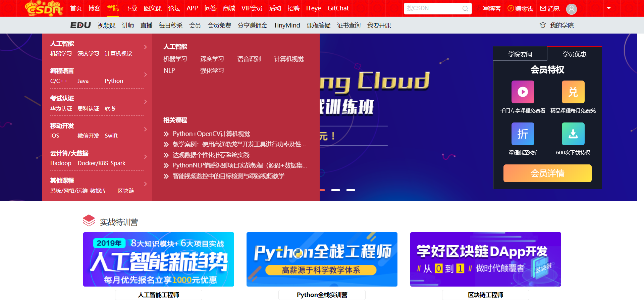
Task: Click the 千门专享课程免费看 play icon
Action: pyautogui.click(x=523, y=92)
